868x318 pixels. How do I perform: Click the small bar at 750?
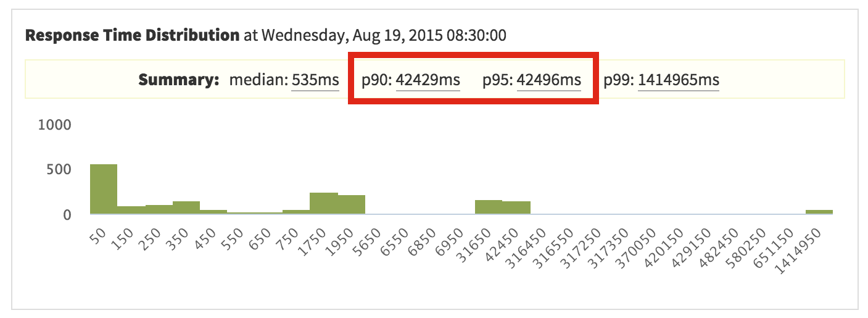point(296,212)
